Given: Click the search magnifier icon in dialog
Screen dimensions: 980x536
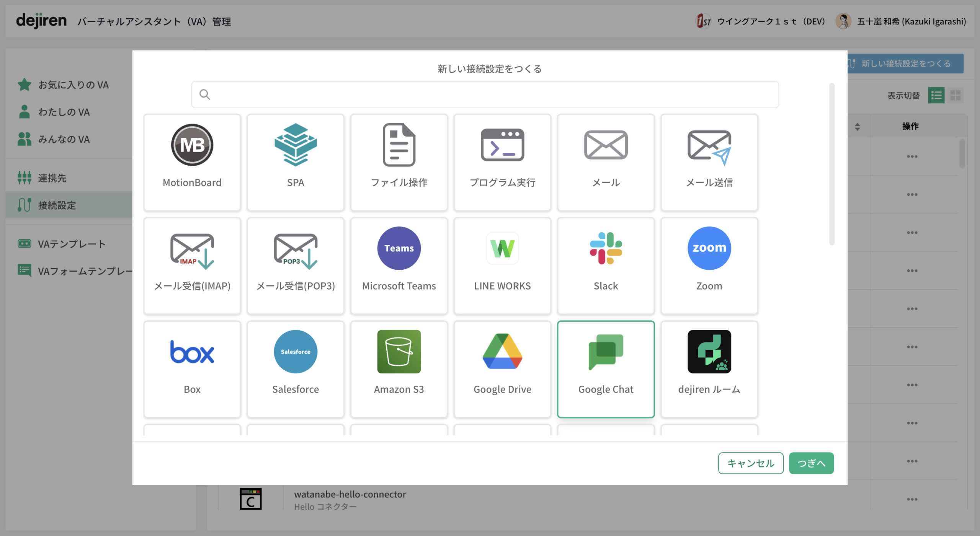Looking at the screenshot, I should click(x=205, y=94).
